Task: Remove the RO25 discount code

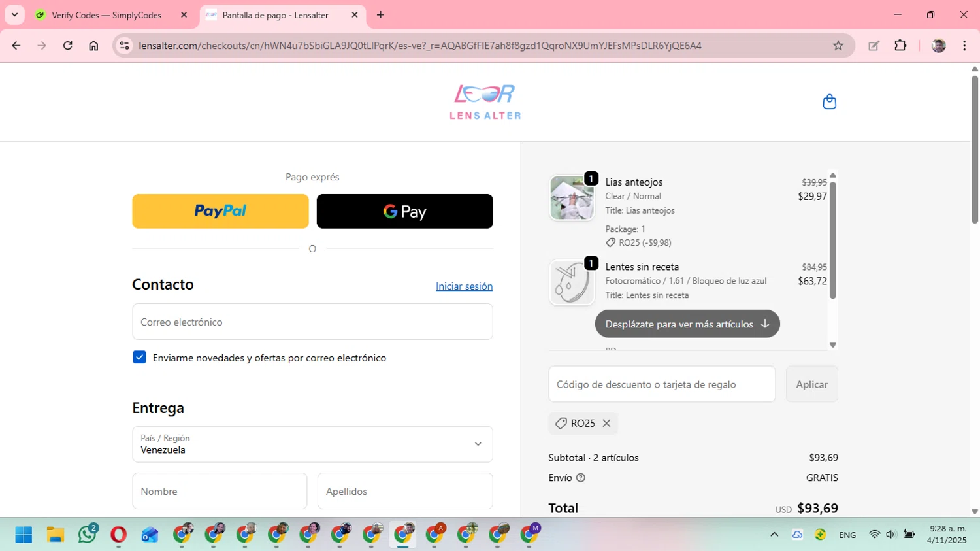Action: point(606,424)
